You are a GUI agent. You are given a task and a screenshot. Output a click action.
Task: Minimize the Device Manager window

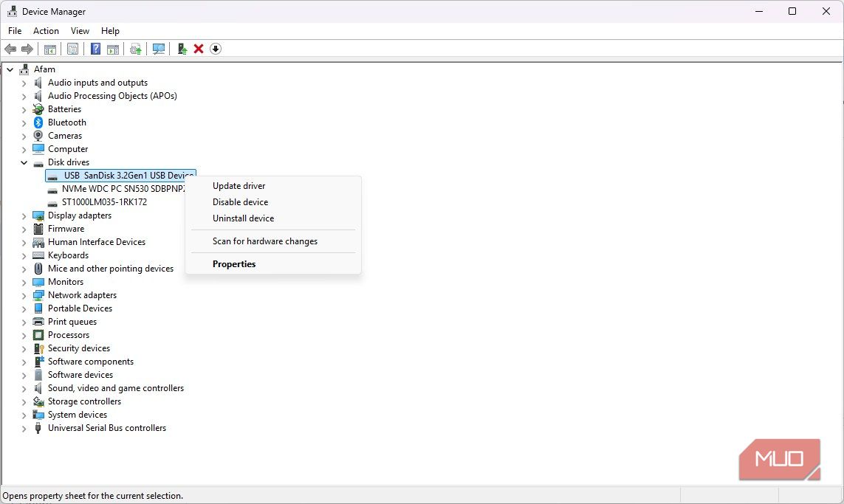pos(759,11)
